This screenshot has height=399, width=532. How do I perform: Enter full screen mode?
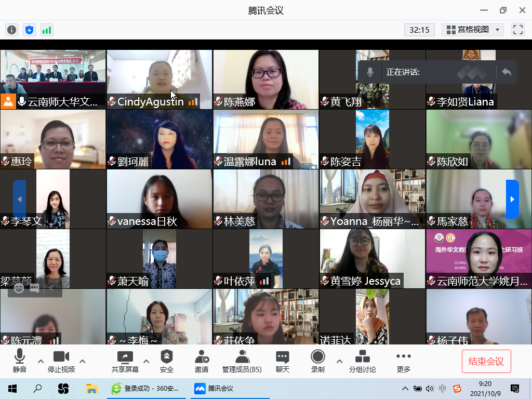pos(517,30)
